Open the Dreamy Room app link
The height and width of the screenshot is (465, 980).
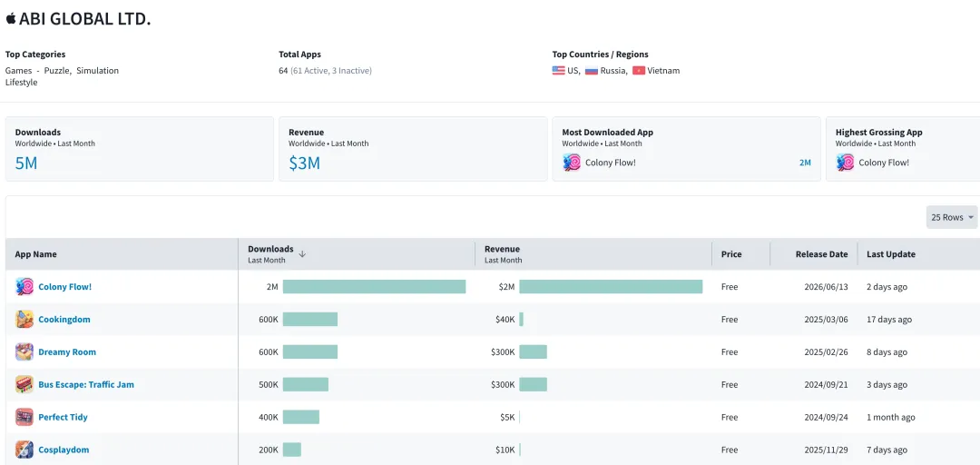click(67, 351)
